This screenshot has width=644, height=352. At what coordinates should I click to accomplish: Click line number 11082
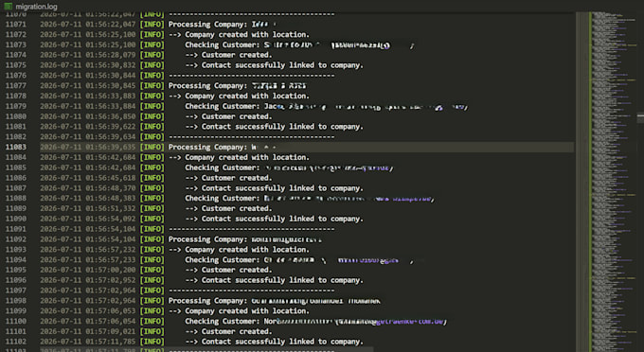coord(15,137)
